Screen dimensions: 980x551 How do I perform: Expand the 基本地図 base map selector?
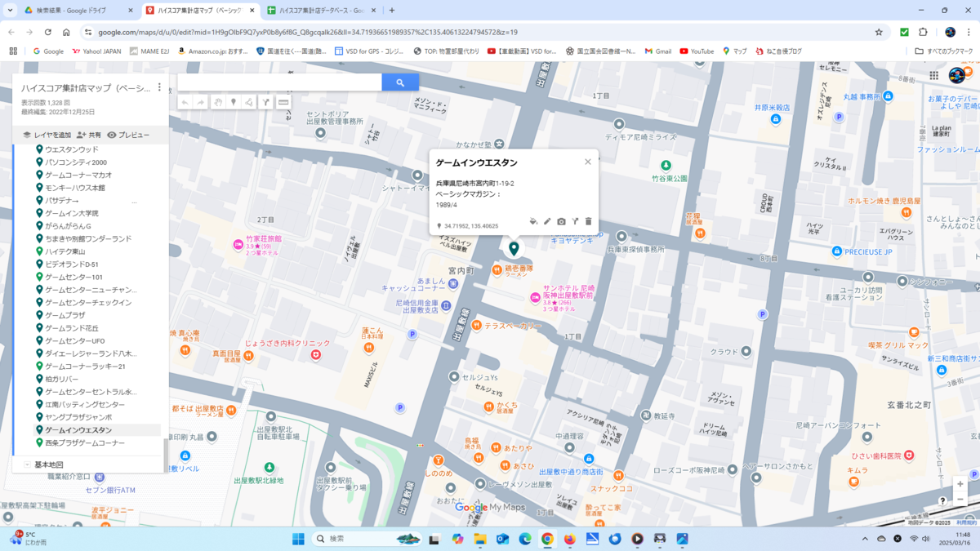pyautogui.click(x=27, y=464)
